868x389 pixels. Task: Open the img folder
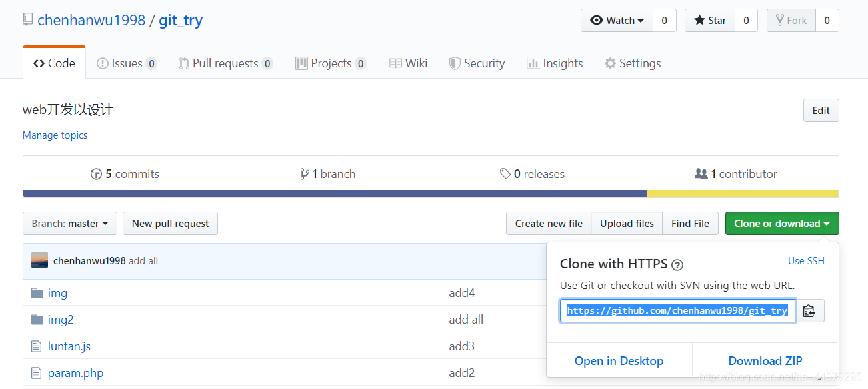(57, 293)
